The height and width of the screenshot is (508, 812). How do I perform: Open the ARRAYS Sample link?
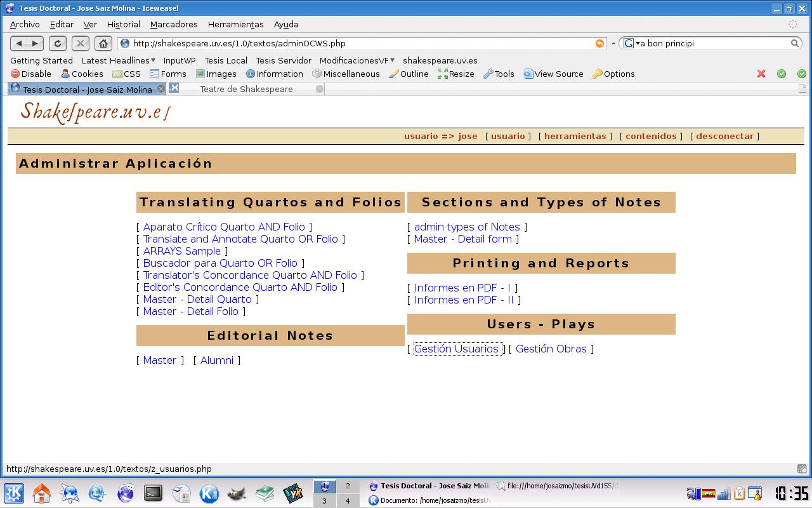click(x=182, y=251)
